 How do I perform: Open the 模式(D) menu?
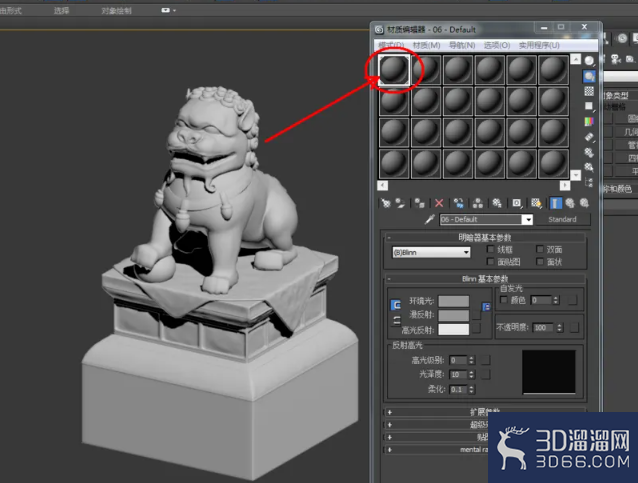[x=391, y=45]
